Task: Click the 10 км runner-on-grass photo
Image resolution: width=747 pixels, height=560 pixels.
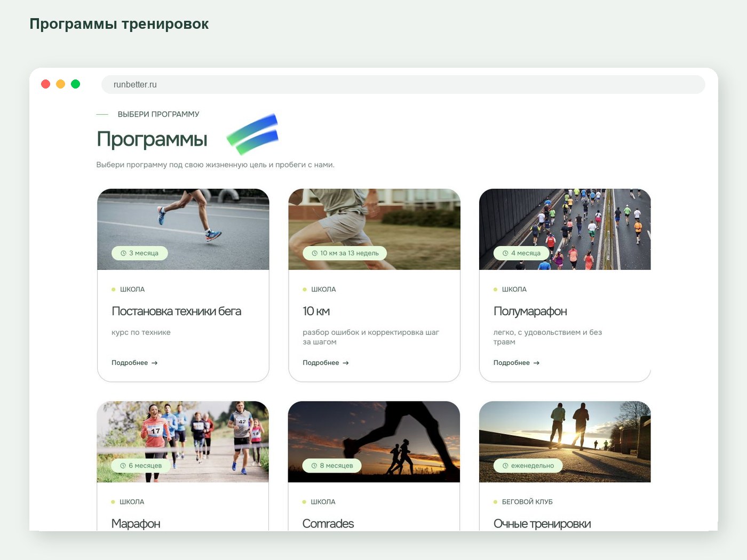Action: pos(374,229)
